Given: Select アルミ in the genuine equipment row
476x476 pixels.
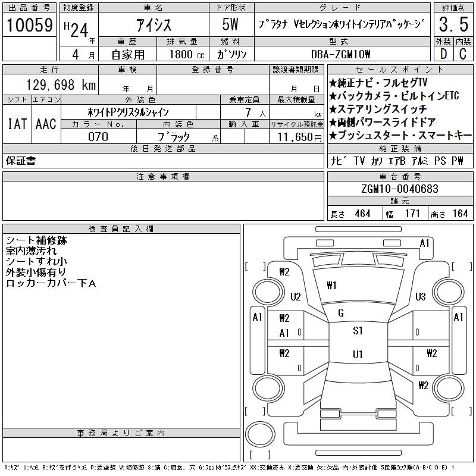Looking at the screenshot, I should [419, 161].
